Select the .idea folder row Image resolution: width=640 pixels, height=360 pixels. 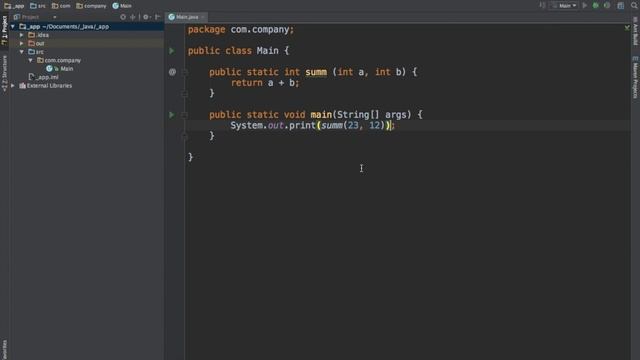[x=87, y=35]
